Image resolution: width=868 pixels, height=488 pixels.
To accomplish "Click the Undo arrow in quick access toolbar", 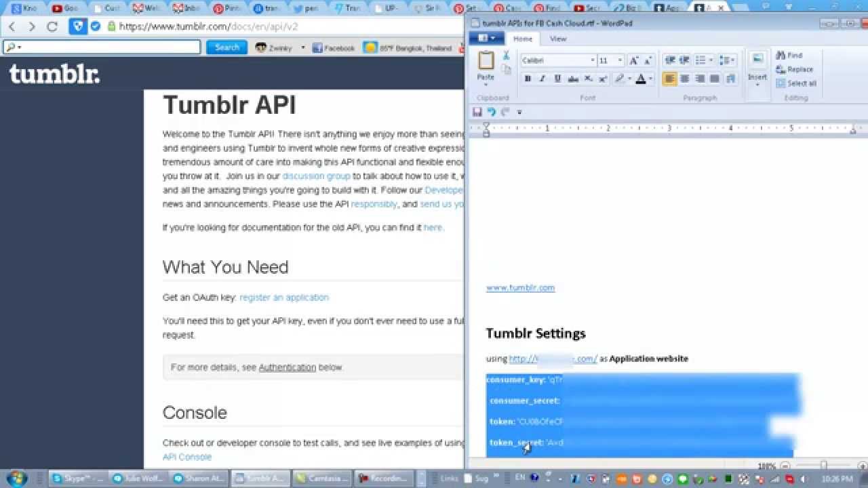I will (491, 112).
